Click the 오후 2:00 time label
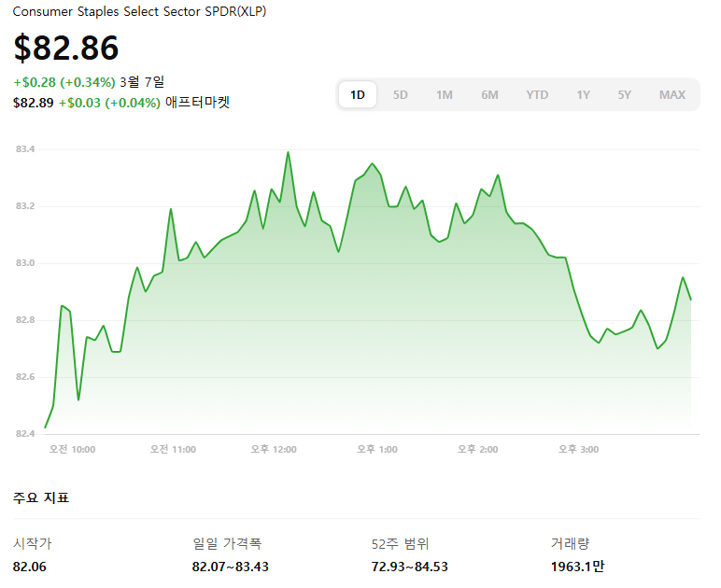The image size is (721, 588). pos(478,449)
